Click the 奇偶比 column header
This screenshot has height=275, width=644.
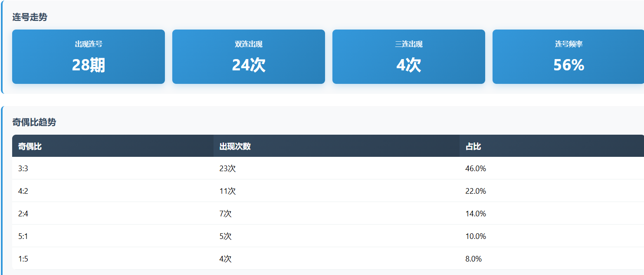30,146
